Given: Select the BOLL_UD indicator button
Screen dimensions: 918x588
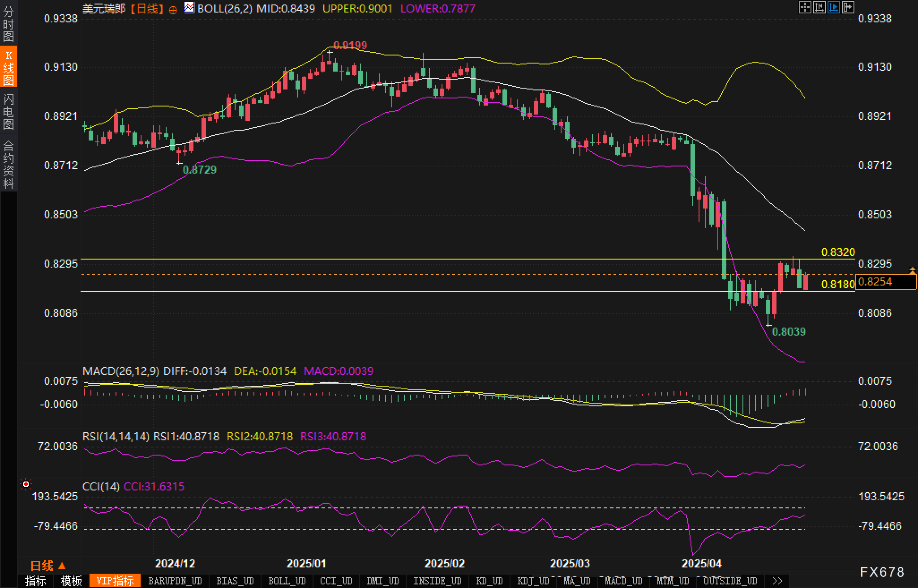Looking at the screenshot, I should click(287, 581).
